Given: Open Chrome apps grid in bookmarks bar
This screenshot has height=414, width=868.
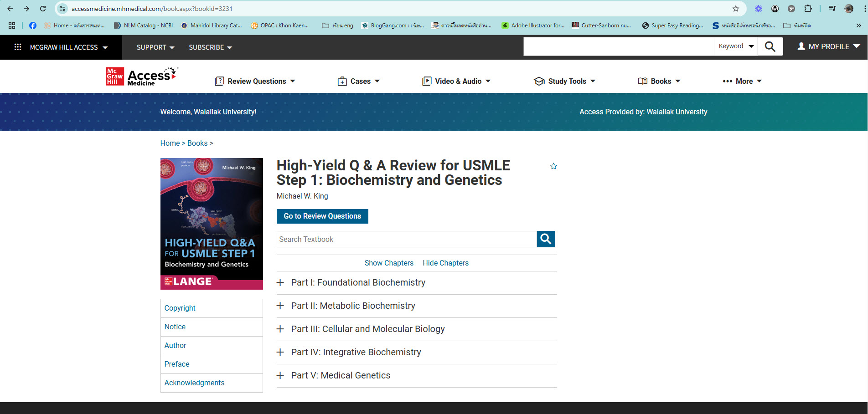Looking at the screenshot, I should [x=12, y=26].
